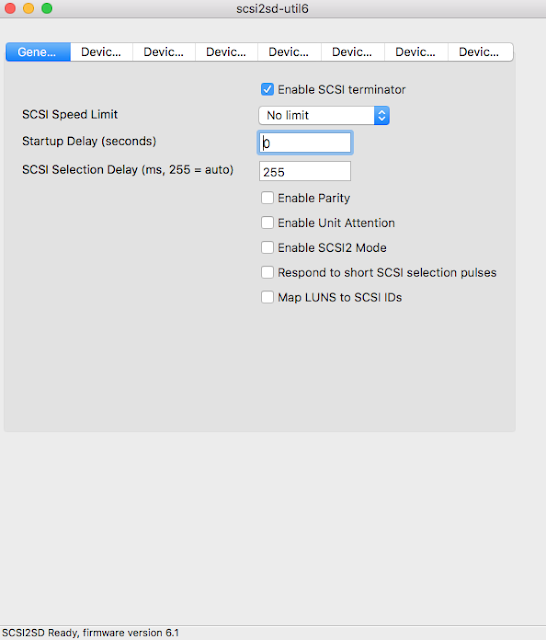Click the SCSI2SD Ready firmware status text

tap(90, 633)
